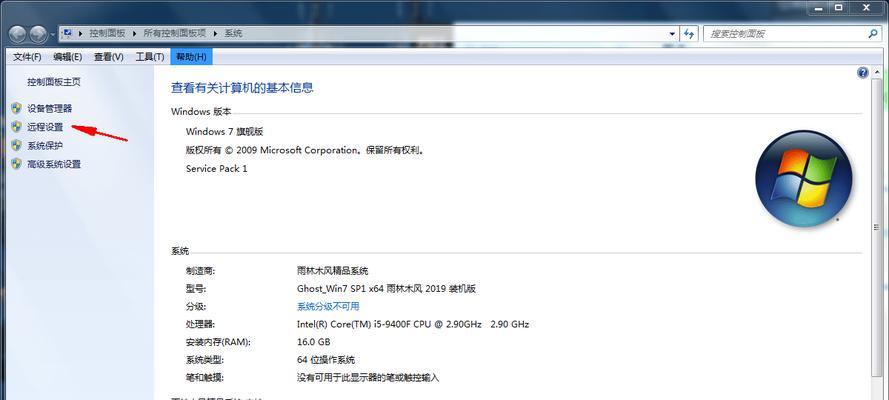Click the shield icon beside 高级系统设置
Image resolution: width=889 pixels, height=400 pixels.
click(15, 164)
